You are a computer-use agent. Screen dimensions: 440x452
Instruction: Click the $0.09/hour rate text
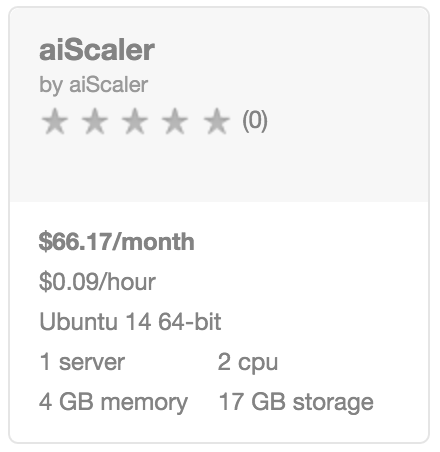pyautogui.click(x=97, y=282)
